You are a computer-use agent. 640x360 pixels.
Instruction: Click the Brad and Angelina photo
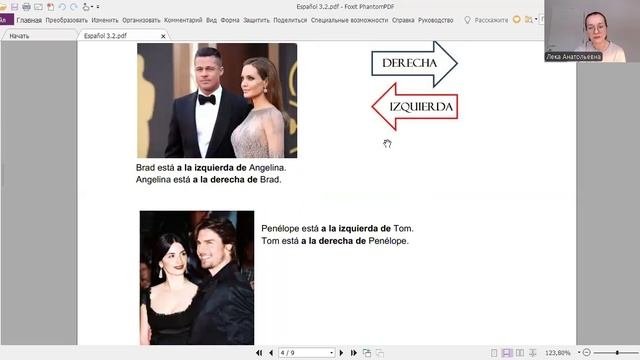pos(217,100)
